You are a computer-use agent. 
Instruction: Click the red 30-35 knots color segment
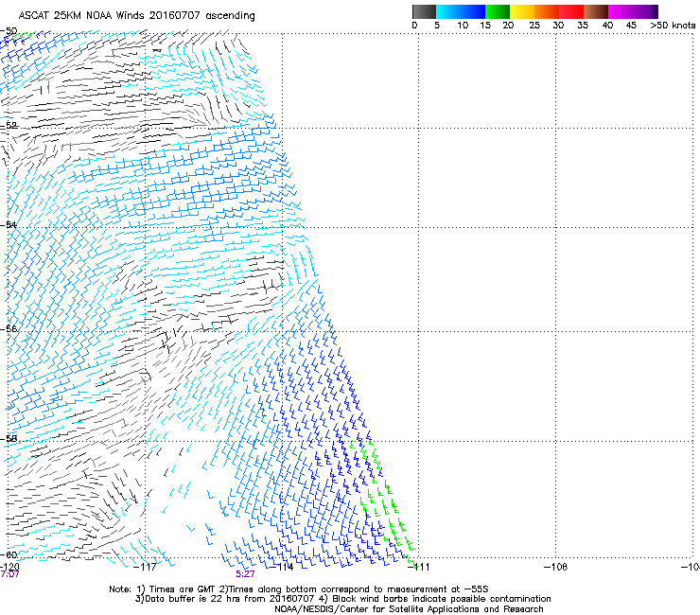(571, 11)
